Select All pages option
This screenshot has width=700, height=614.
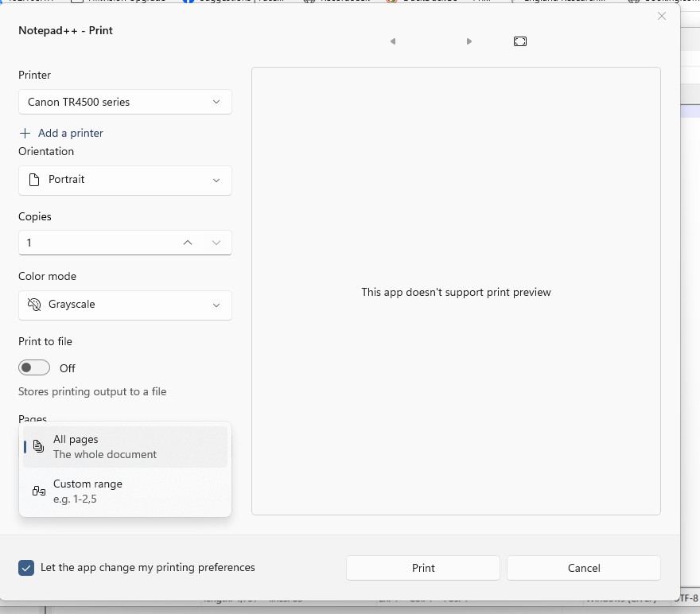[x=125, y=447]
